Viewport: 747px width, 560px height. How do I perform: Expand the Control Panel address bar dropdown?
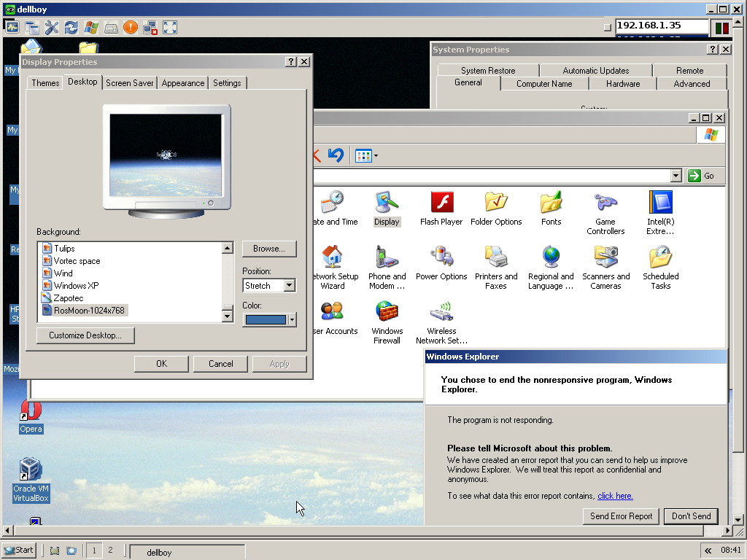point(676,176)
